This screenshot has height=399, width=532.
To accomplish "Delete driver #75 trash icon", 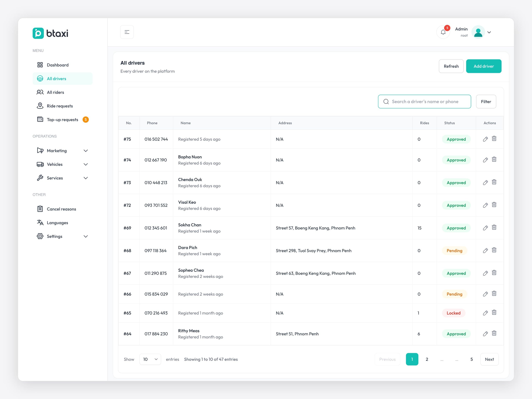I will click(494, 138).
